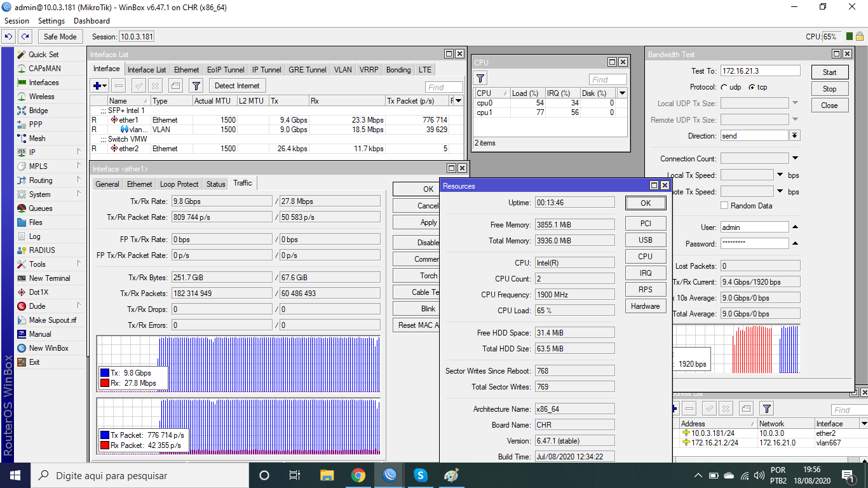Open the RADIUS settings
The image size is (868, 488).
pyautogui.click(x=42, y=250)
